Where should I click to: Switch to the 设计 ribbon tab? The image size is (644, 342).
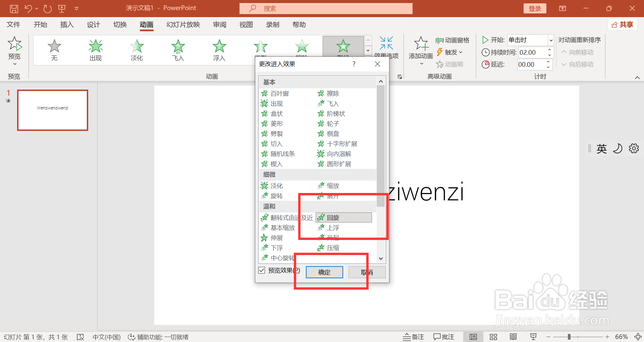93,25
